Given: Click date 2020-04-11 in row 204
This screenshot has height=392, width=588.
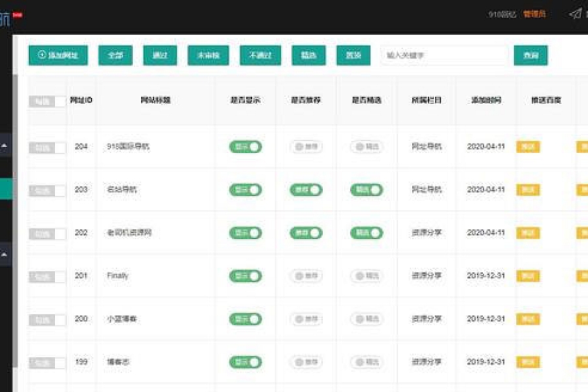Looking at the screenshot, I should tap(486, 146).
